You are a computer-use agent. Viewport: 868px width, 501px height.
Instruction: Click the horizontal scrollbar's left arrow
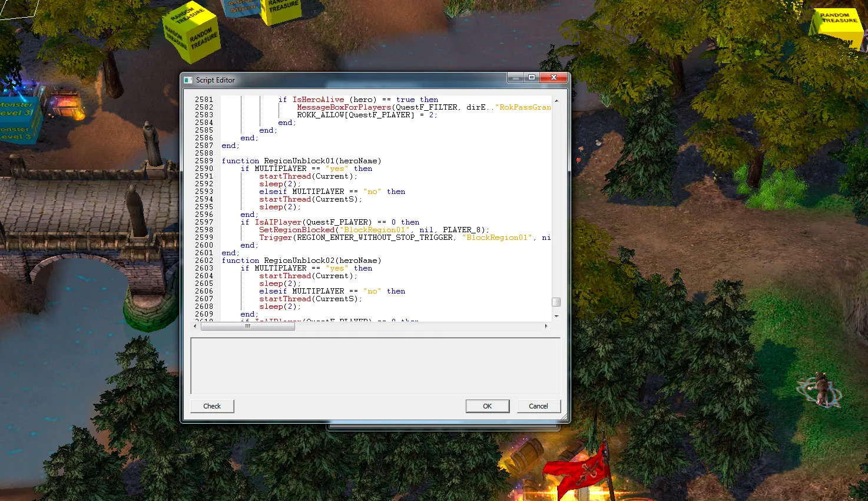(x=196, y=326)
